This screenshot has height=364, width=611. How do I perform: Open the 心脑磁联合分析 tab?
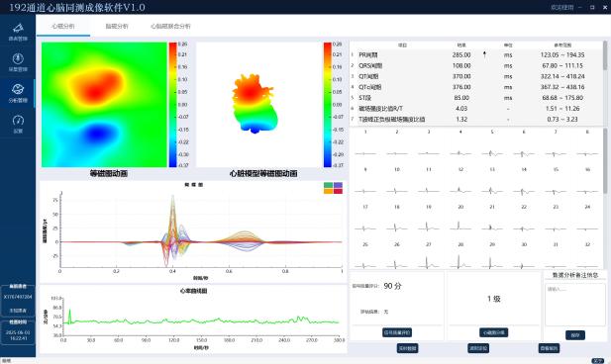170,26
